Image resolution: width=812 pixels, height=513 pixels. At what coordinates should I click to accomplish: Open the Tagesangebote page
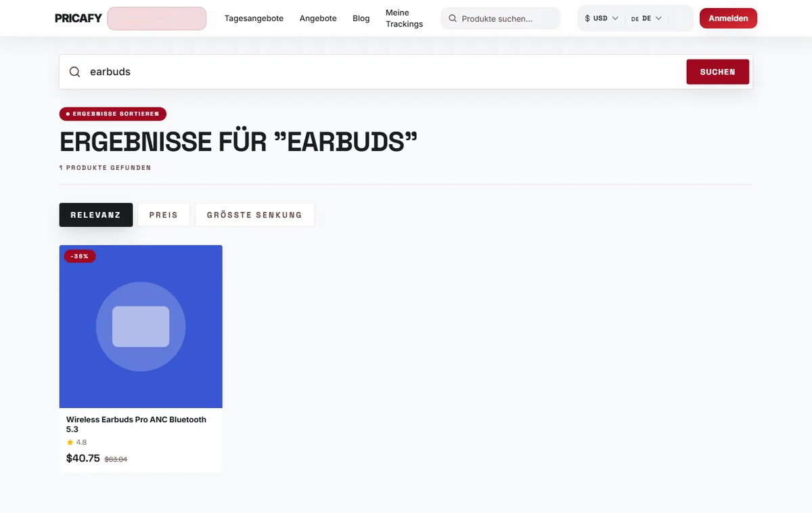click(254, 18)
